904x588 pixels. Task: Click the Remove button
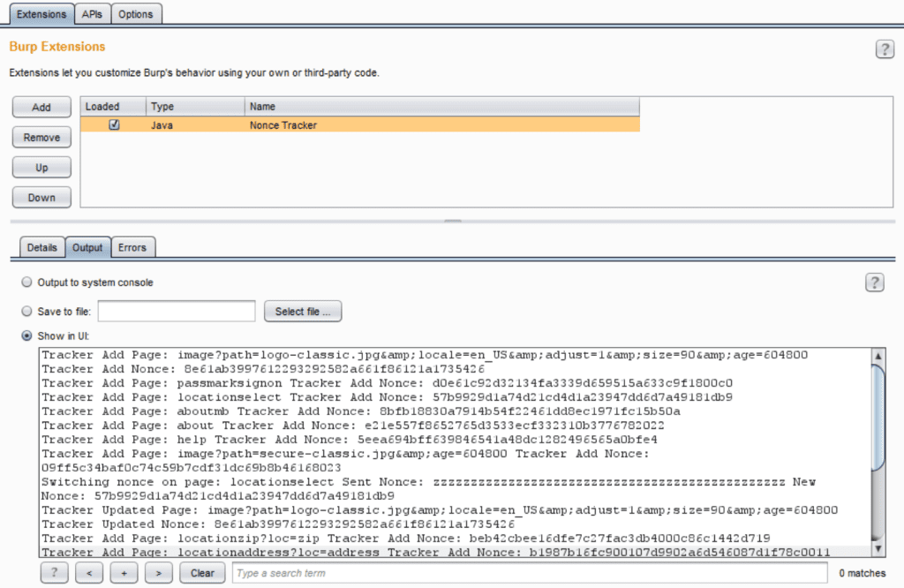pos(41,137)
